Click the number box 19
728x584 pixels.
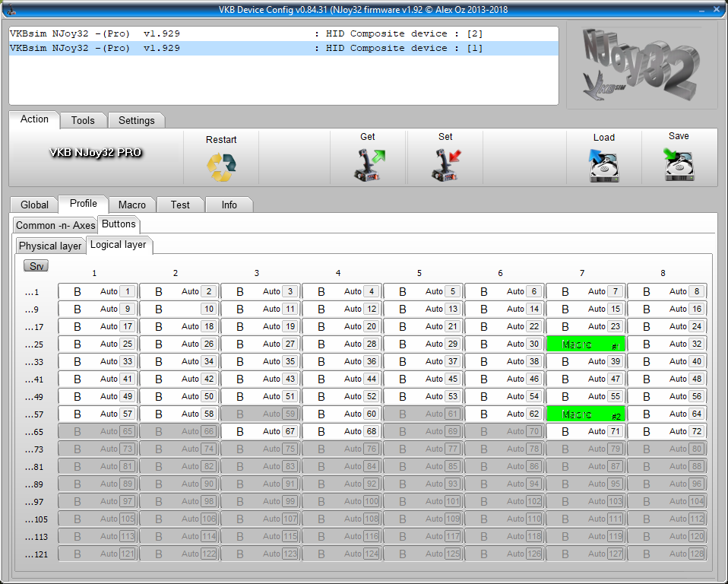(x=290, y=327)
